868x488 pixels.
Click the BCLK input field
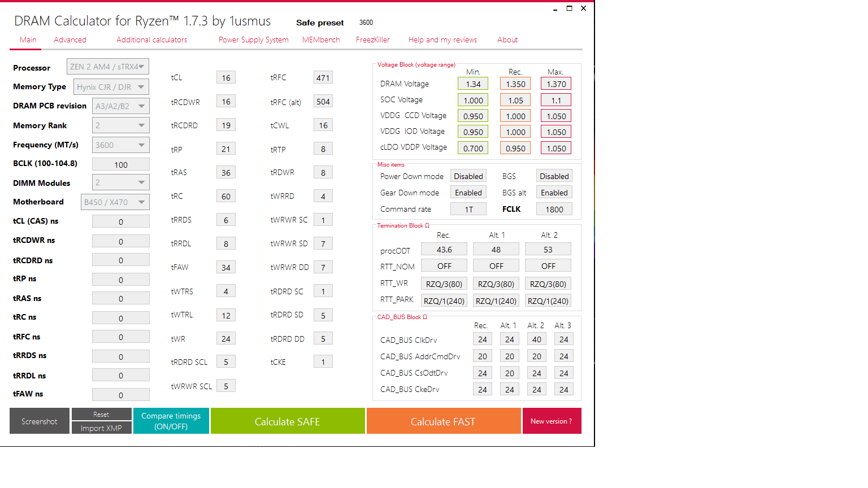click(121, 164)
